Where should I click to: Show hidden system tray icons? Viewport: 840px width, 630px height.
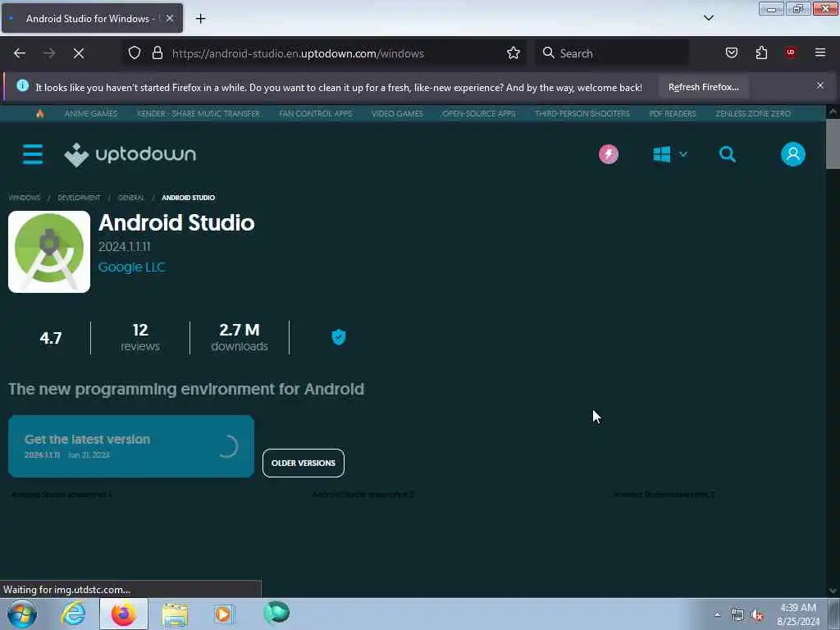pyautogui.click(x=717, y=614)
